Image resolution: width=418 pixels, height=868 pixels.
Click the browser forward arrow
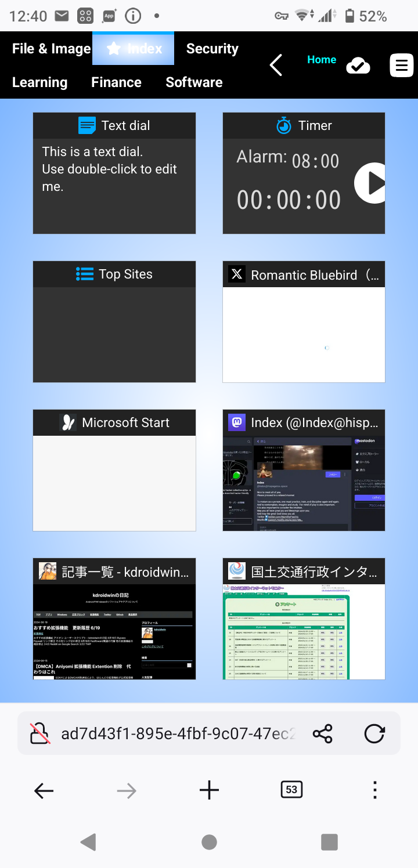tap(126, 790)
